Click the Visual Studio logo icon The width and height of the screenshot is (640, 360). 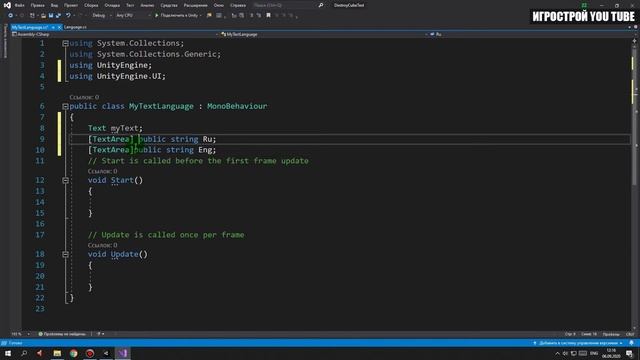tap(7, 5)
